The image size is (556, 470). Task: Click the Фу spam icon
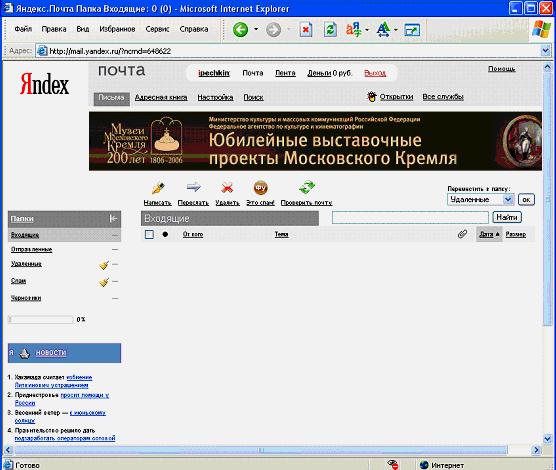(x=261, y=188)
